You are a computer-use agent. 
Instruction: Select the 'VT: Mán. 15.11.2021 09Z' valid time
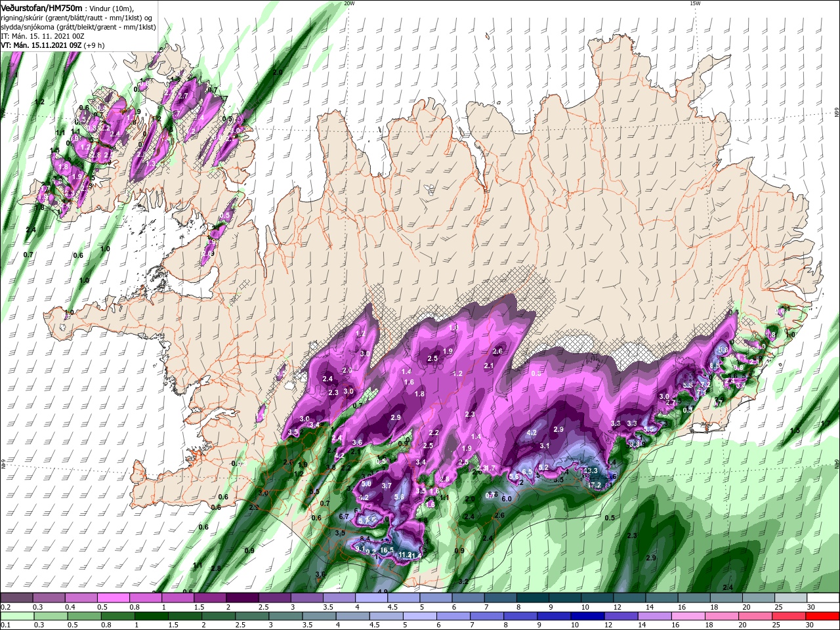click(41, 45)
